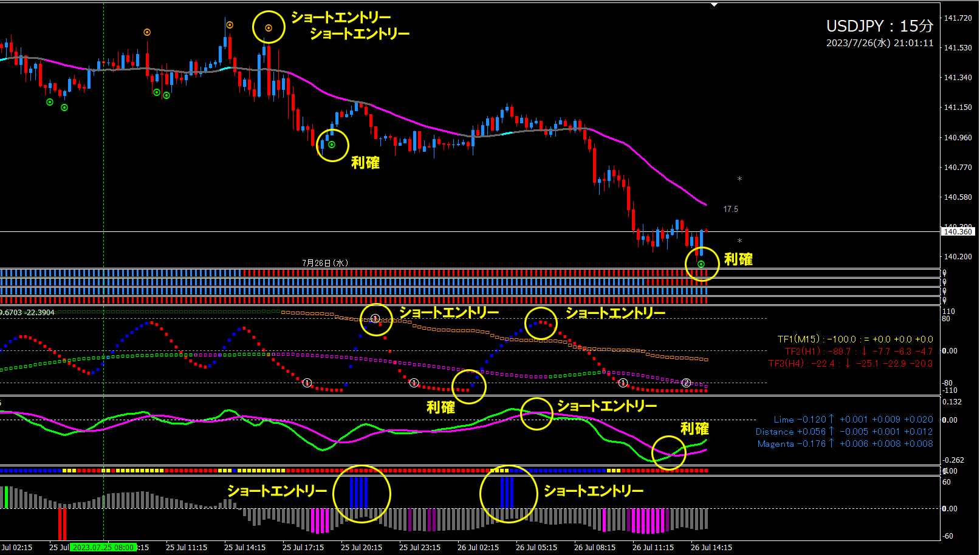Click the 141.530 price scale label
980x555 pixels.
click(x=958, y=47)
